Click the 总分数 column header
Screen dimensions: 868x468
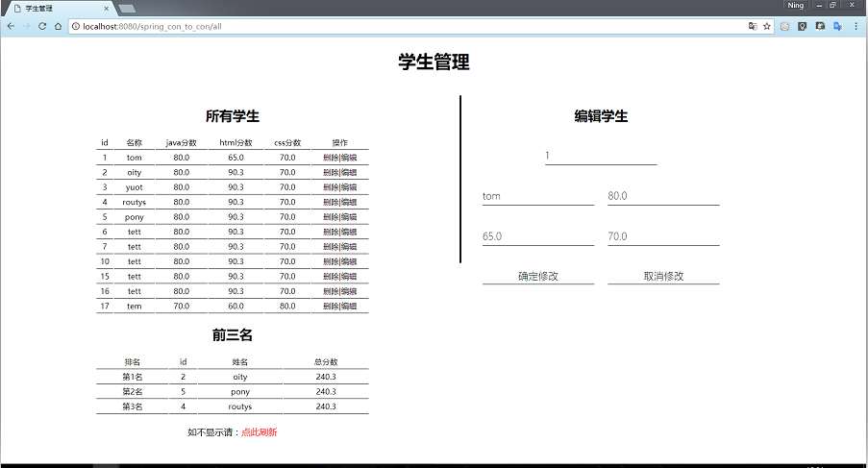tap(326, 362)
